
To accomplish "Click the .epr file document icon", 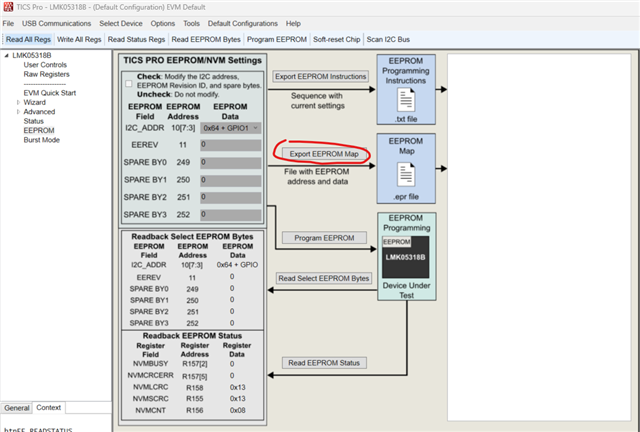I will 406,174.
